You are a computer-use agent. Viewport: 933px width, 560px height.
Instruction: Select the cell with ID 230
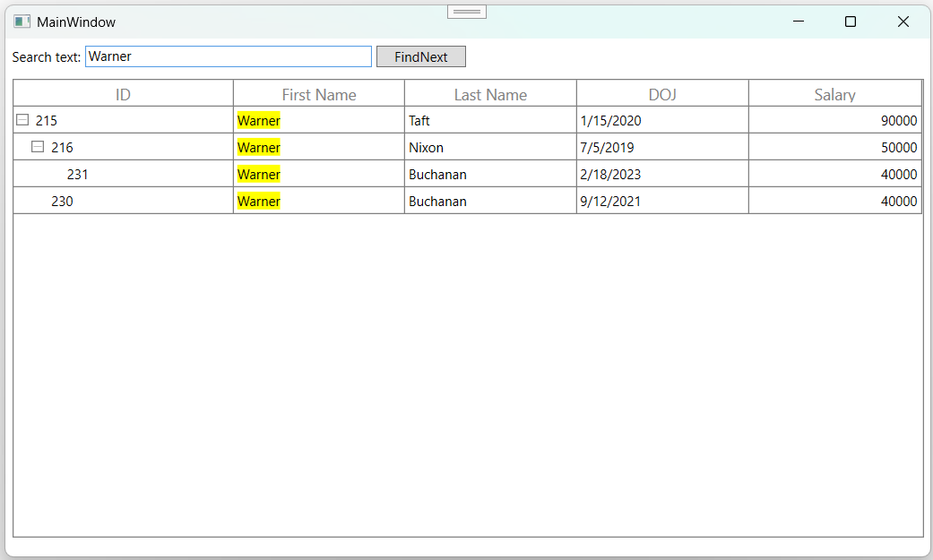pyautogui.click(x=123, y=201)
